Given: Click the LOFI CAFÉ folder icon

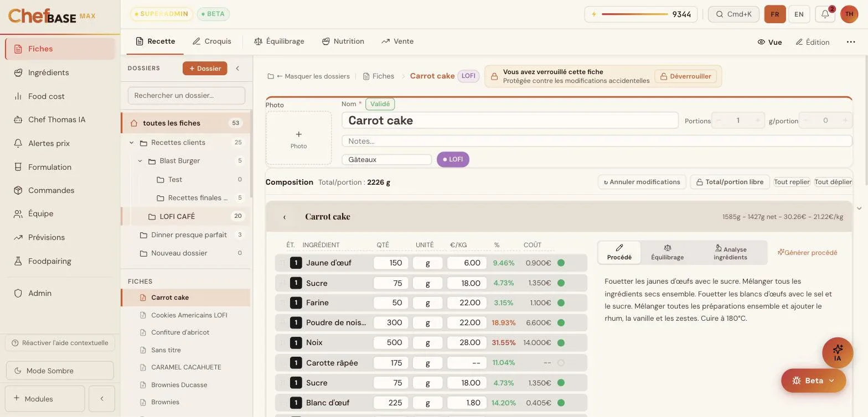Looking at the screenshot, I should [152, 217].
